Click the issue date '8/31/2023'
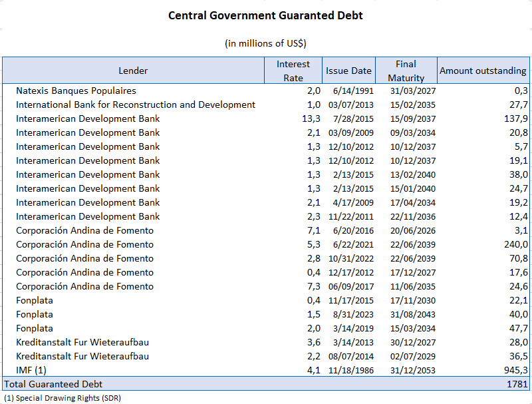This screenshot has height=404, width=532. tap(353, 314)
